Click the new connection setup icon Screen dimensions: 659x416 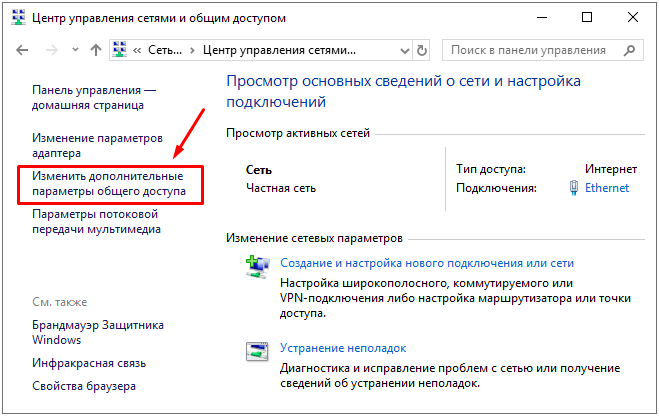257,266
